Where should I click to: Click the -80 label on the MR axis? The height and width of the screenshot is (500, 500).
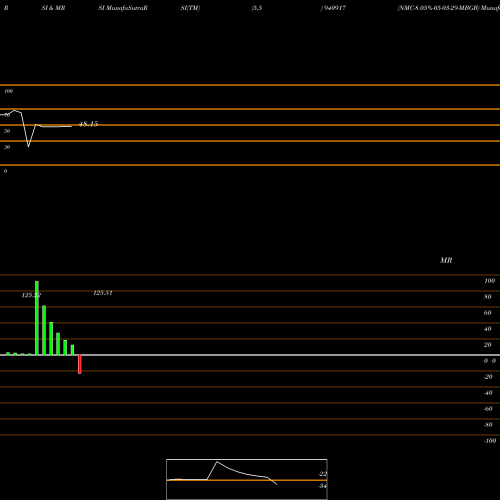pos(488,425)
